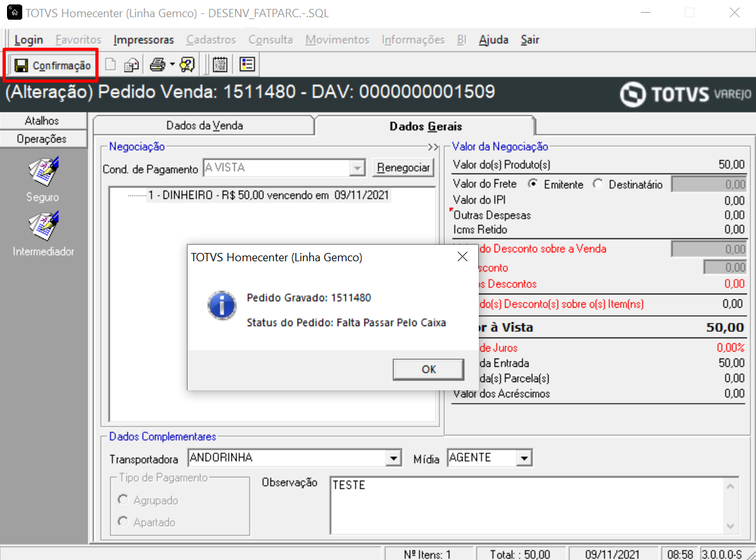
Task: Click the Nº Itens: 1 status entry
Action: (427, 554)
